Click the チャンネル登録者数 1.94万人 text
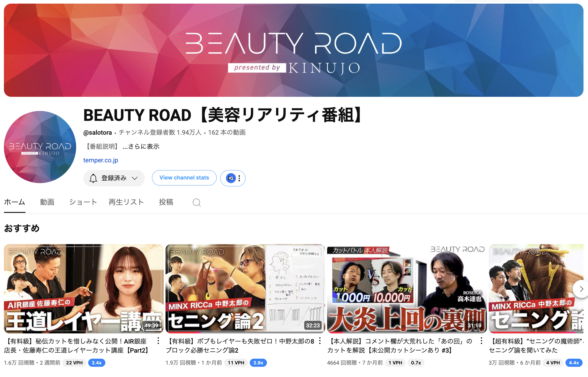Viewport: 588px width, 377px height. (160, 133)
